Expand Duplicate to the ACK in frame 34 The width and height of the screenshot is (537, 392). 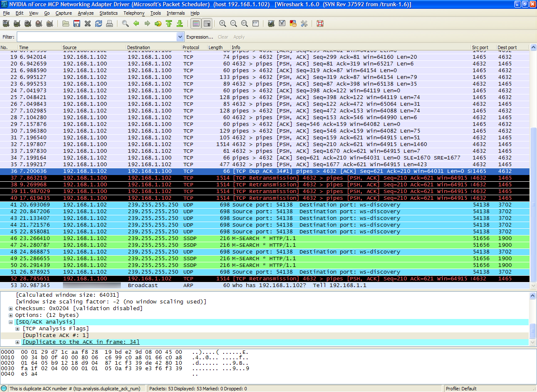coord(18,342)
